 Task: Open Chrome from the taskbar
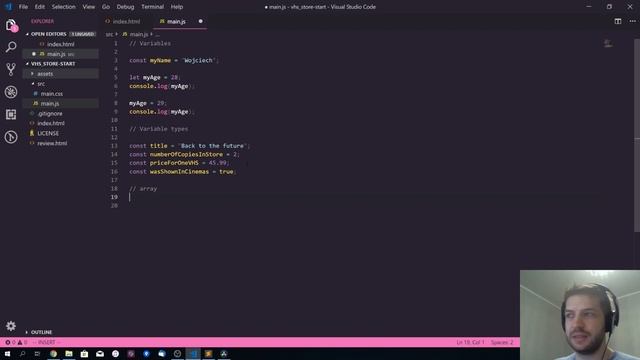[x=53, y=353]
